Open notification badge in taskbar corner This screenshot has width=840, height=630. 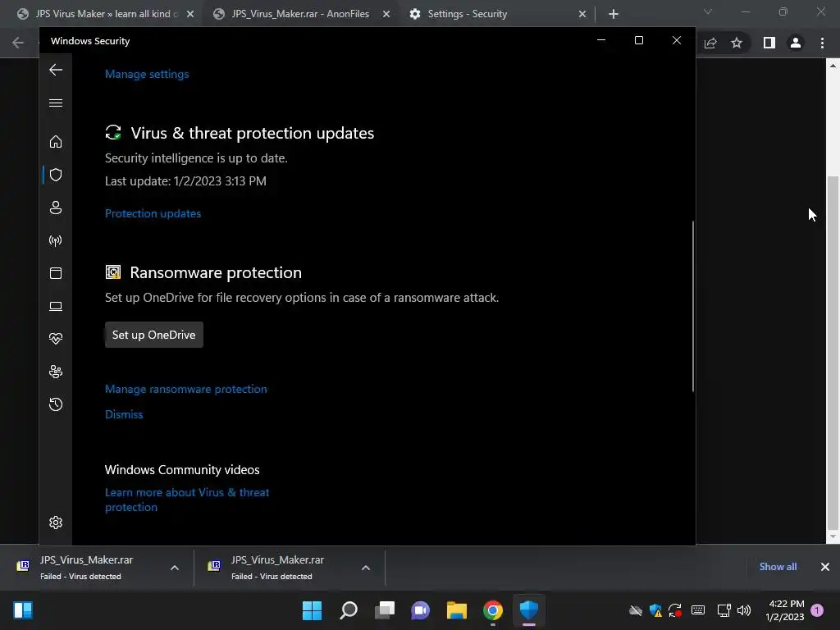(x=817, y=610)
